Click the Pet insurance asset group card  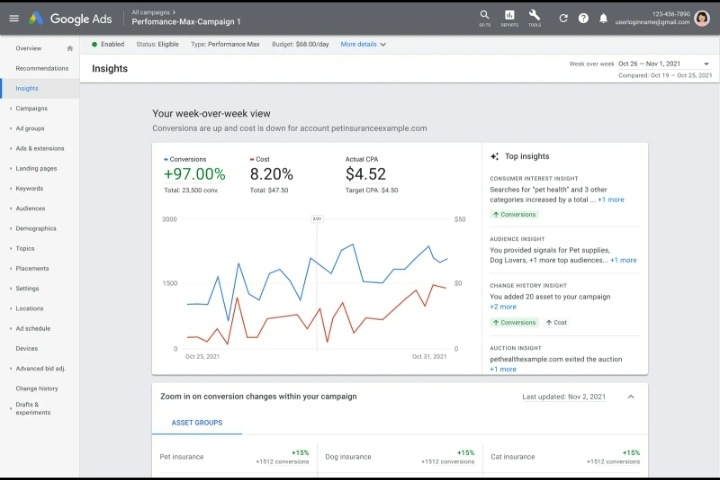click(x=234, y=459)
